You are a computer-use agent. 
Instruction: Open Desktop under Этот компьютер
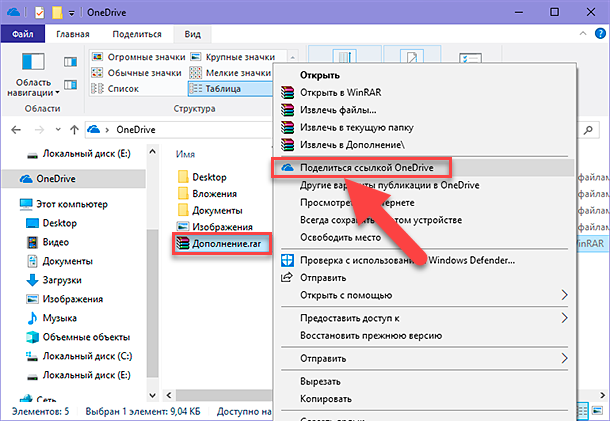pyautogui.click(x=51, y=223)
